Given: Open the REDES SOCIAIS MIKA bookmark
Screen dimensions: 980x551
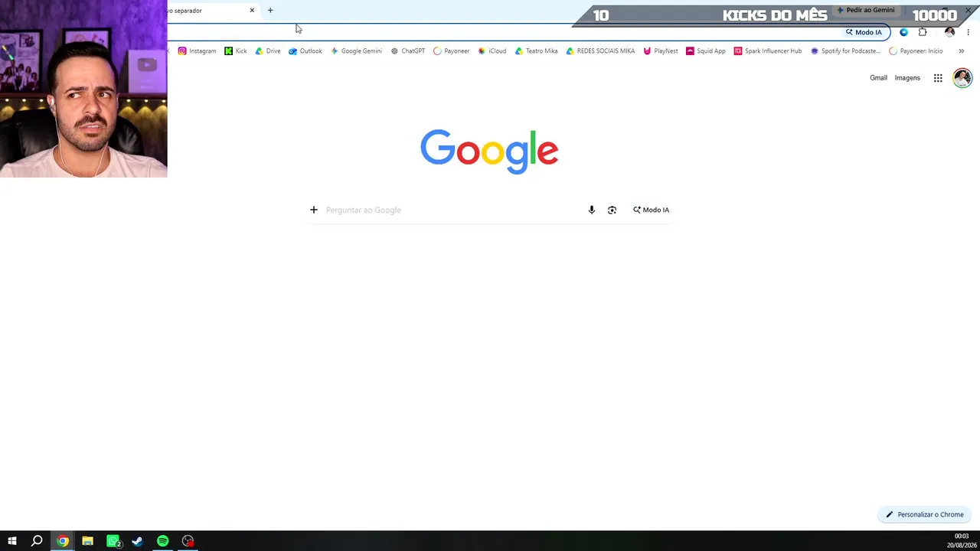Looking at the screenshot, I should [x=600, y=51].
